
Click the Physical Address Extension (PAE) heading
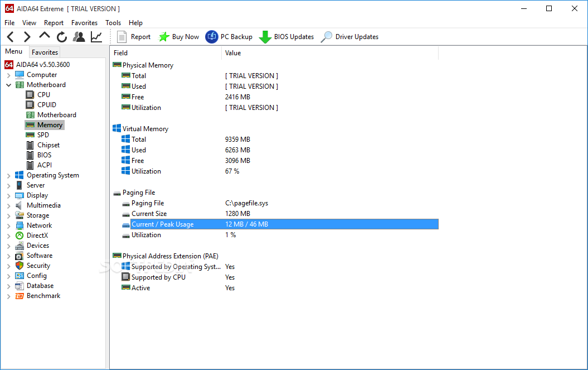[170, 256]
